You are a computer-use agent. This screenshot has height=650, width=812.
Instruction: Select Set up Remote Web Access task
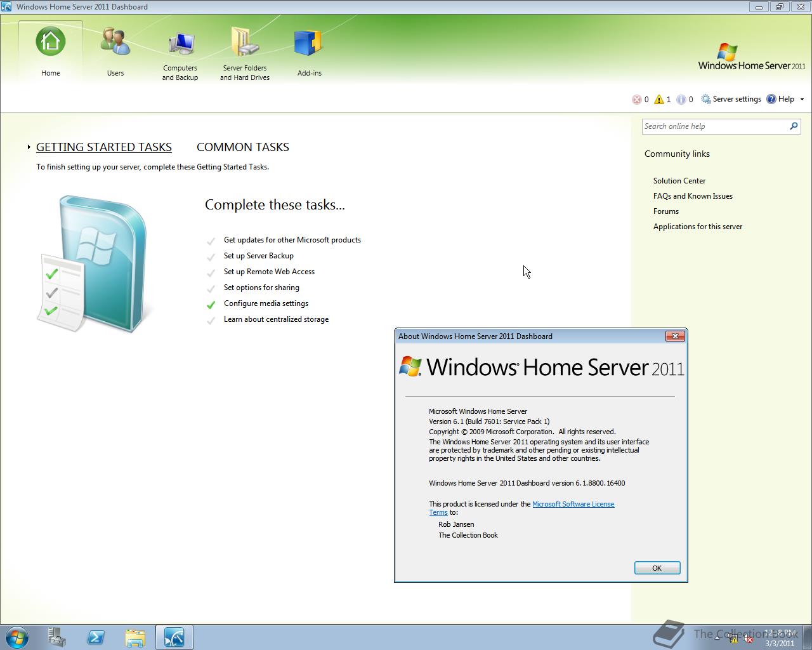pos(269,272)
